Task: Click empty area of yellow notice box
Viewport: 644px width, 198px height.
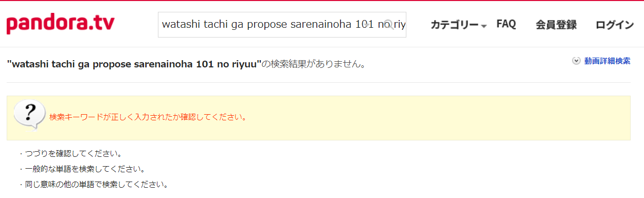Action: pyautogui.click(x=437, y=118)
